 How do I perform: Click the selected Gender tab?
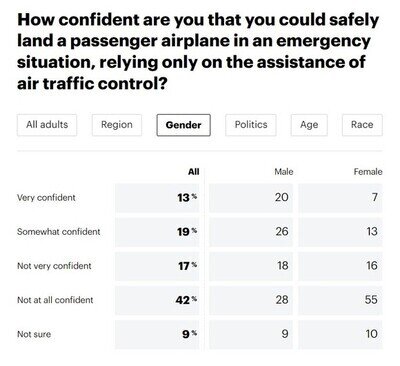click(x=183, y=125)
